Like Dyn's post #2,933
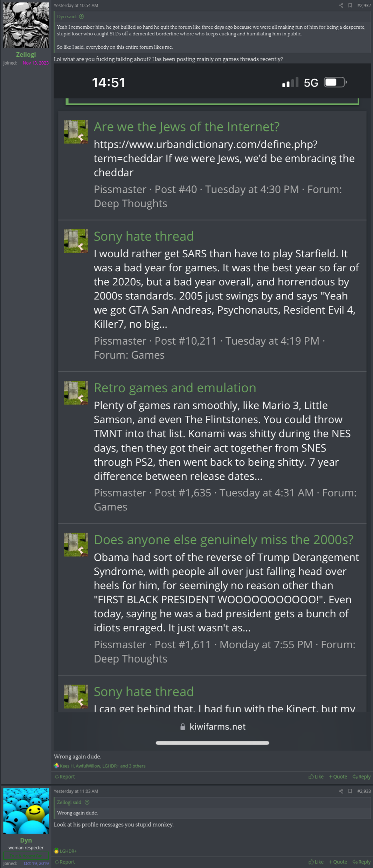 (x=316, y=862)
